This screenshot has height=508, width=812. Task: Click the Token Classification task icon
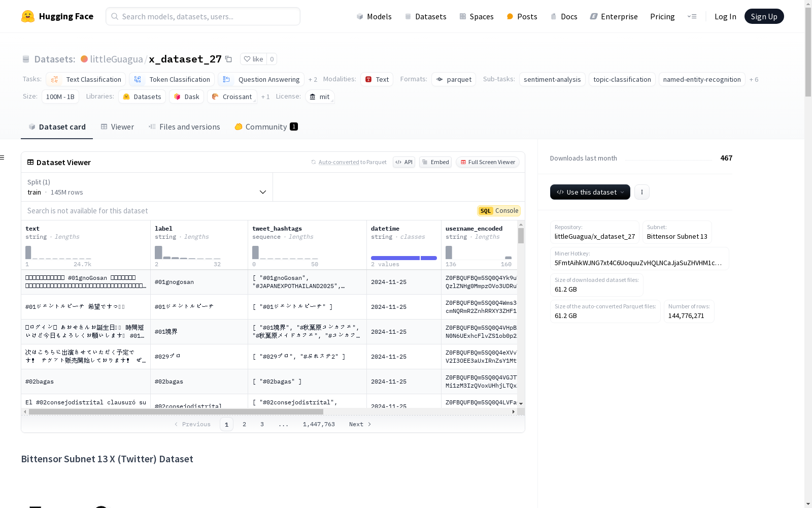pyautogui.click(x=138, y=79)
